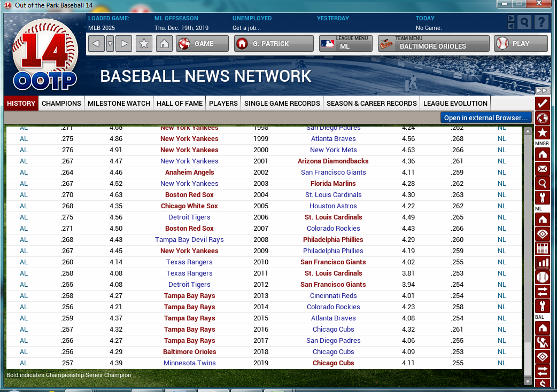
Task: Open manager mail envelope icon
Action: coord(542,169)
